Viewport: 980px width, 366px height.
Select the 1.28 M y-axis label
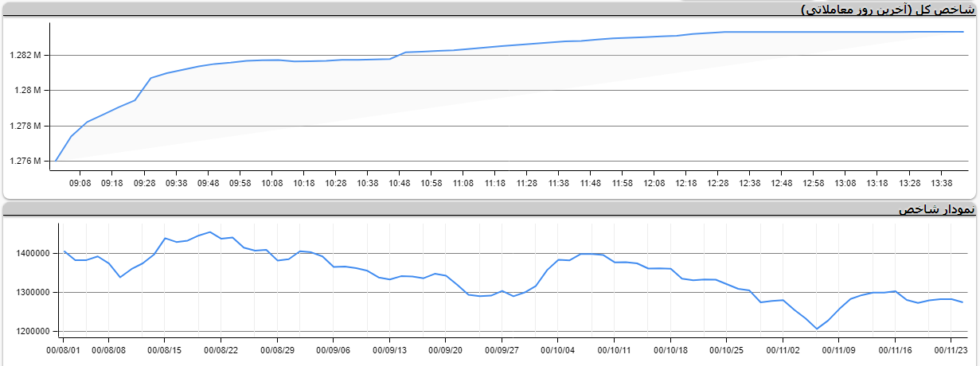click(29, 91)
